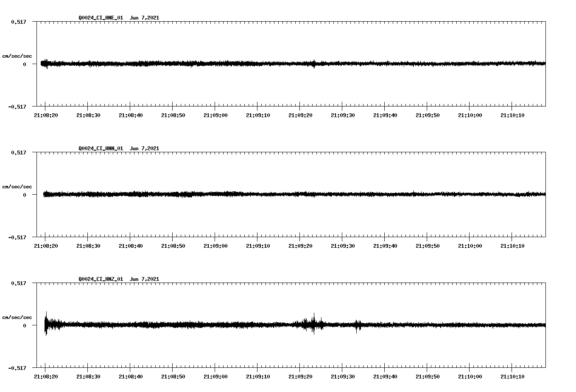Click 21:10:10 label on HNN plot axis
The image size is (576, 392).
click(512, 246)
